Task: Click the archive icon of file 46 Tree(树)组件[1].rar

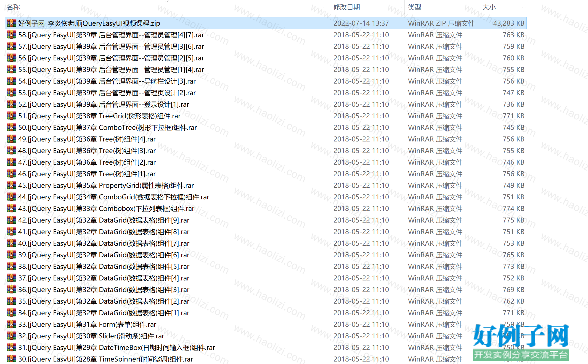Action: (x=11, y=174)
